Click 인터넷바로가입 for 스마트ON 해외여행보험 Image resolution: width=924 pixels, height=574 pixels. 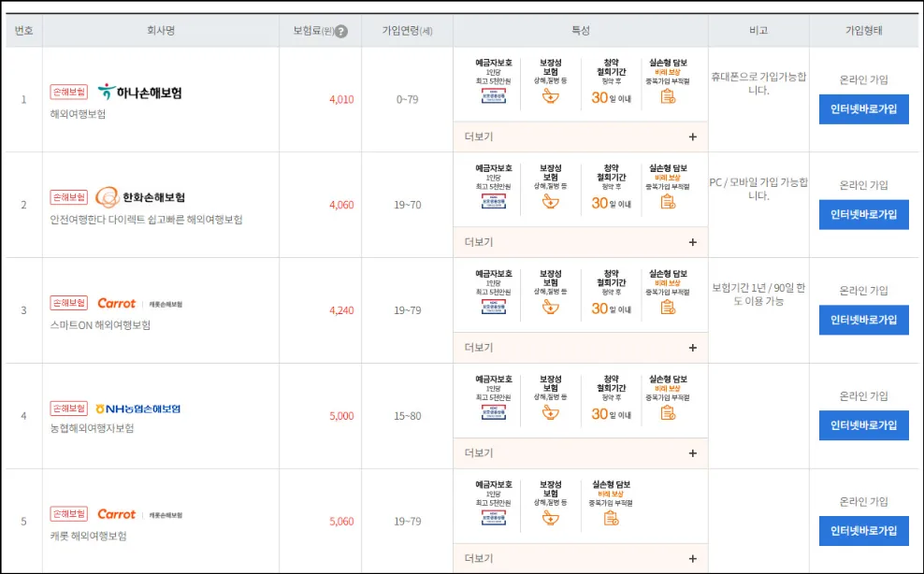click(x=864, y=320)
